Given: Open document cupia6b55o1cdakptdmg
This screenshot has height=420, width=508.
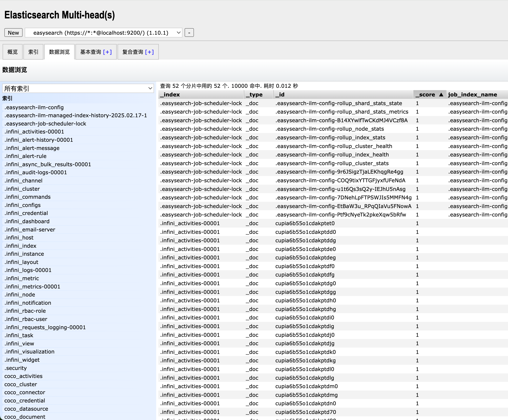Looking at the screenshot, I should point(333,395).
